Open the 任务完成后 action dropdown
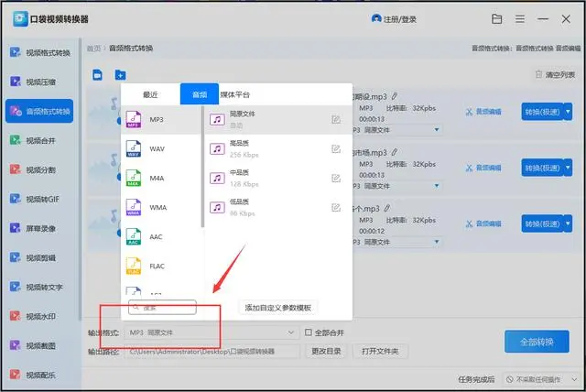 (x=541, y=379)
